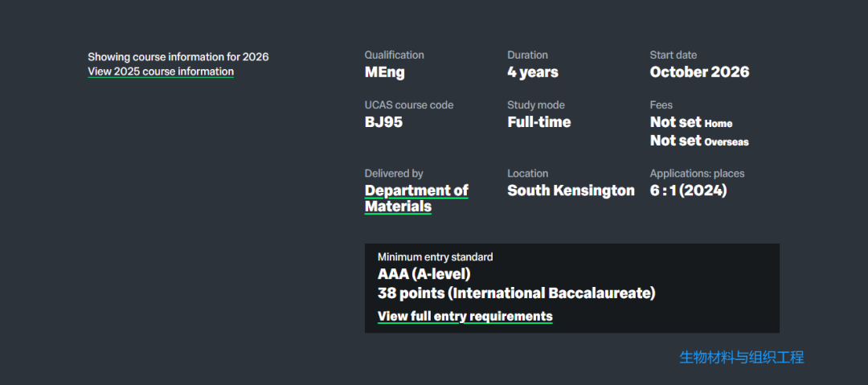This screenshot has width=868, height=385.
Task: Click the 4 years duration value
Action: (532, 72)
